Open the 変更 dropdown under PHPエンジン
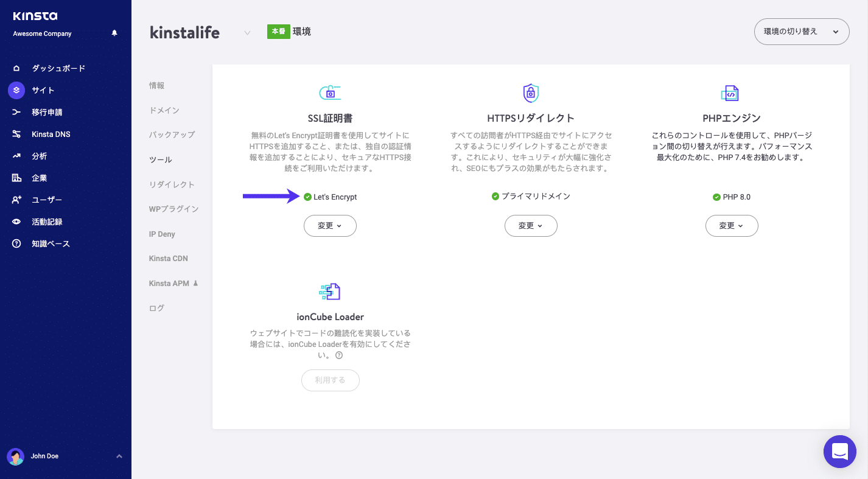Image resolution: width=868 pixels, height=479 pixels. pyautogui.click(x=731, y=225)
